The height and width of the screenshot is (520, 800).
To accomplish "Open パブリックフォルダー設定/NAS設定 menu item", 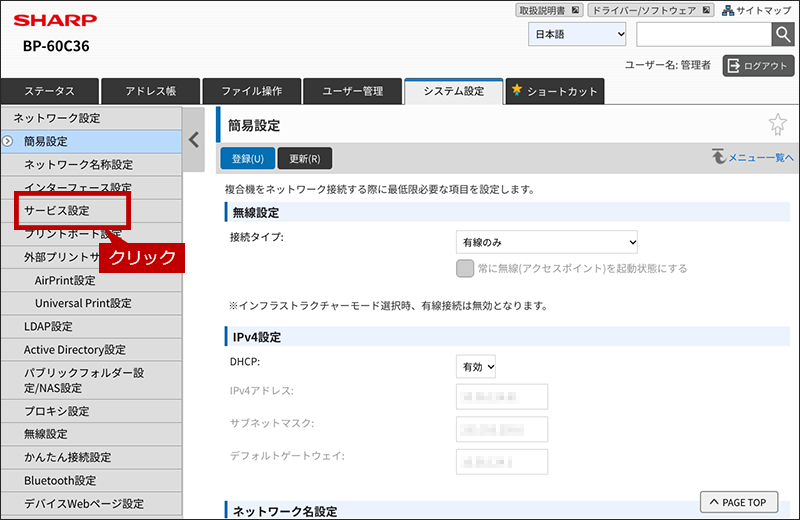I will tap(91, 380).
